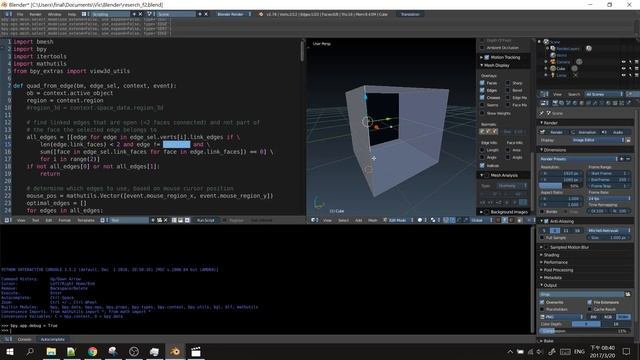Open the Format menu in the text editor header
The width and height of the screenshot is (640, 360).
[64, 220]
